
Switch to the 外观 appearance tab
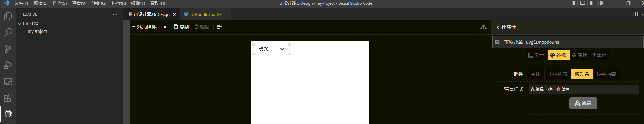pyautogui.click(x=558, y=55)
